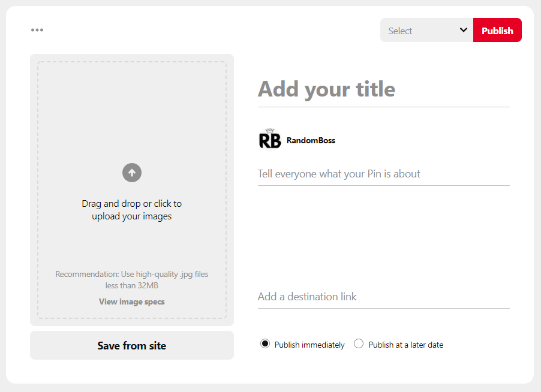Click the Publish immediately label text
Image resolution: width=541 pixels, height=392 pixels.
(x=309, y=345)
